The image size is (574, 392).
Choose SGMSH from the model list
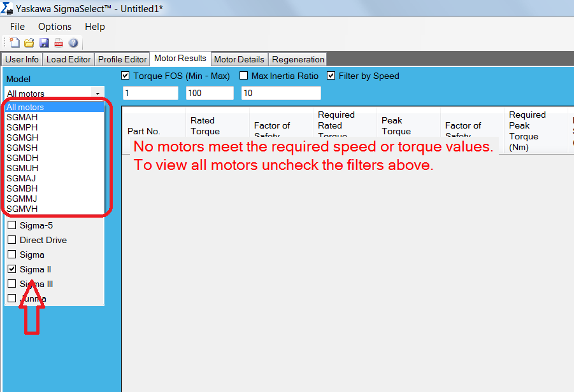coord(55,148)
